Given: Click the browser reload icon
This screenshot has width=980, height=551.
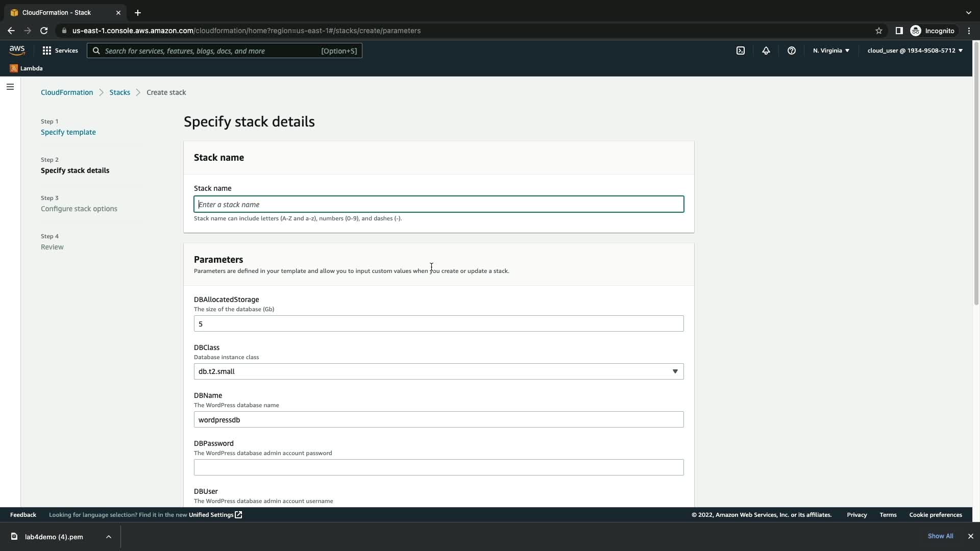Looking at the screenshot, I should [x=44, y=31].
